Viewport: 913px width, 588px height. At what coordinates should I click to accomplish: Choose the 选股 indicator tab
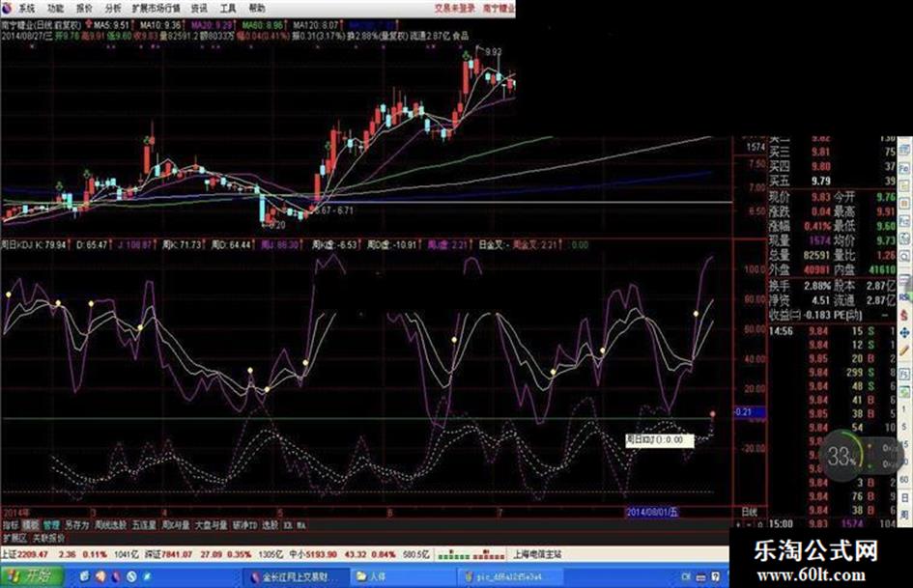coord(271,524)
